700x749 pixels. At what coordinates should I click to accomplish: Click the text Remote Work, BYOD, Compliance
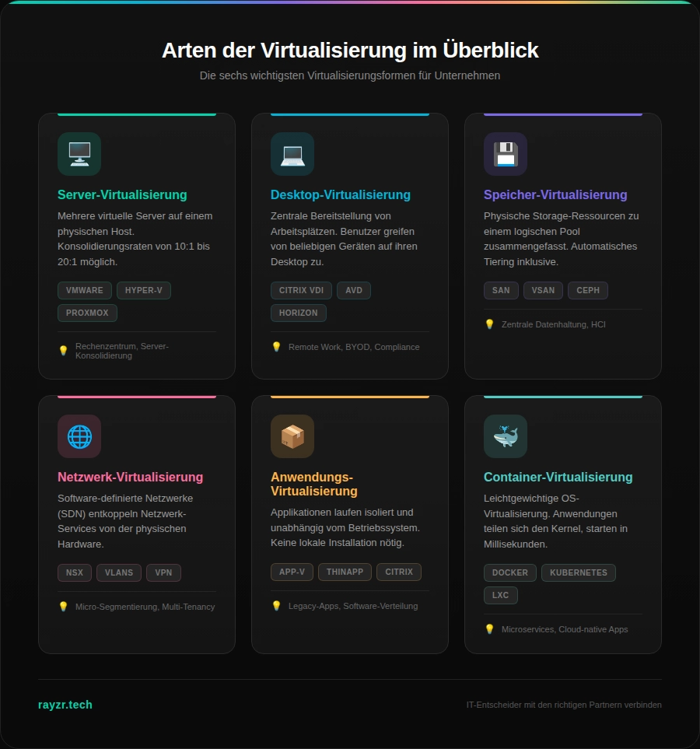click(354, 347)
